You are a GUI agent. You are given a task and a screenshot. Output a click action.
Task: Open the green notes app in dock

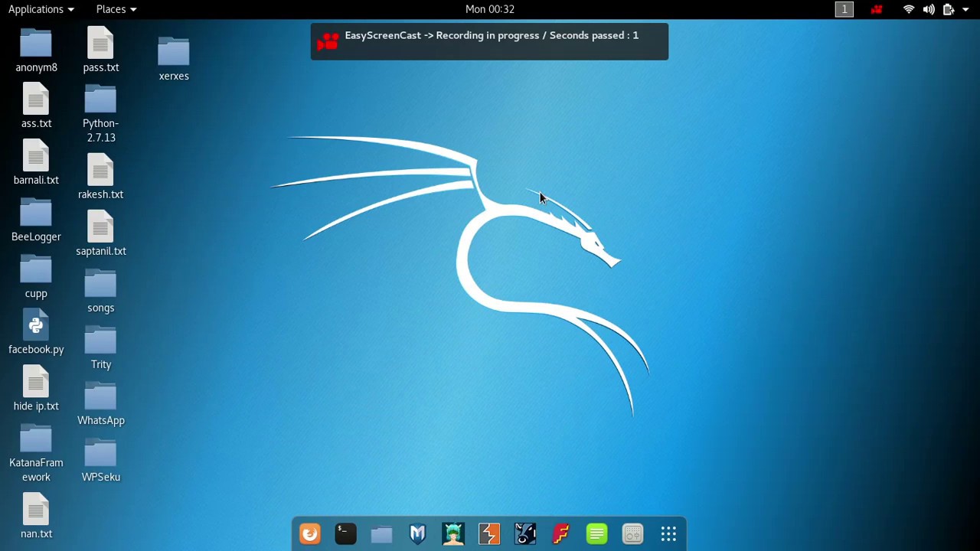pos(597,533)
